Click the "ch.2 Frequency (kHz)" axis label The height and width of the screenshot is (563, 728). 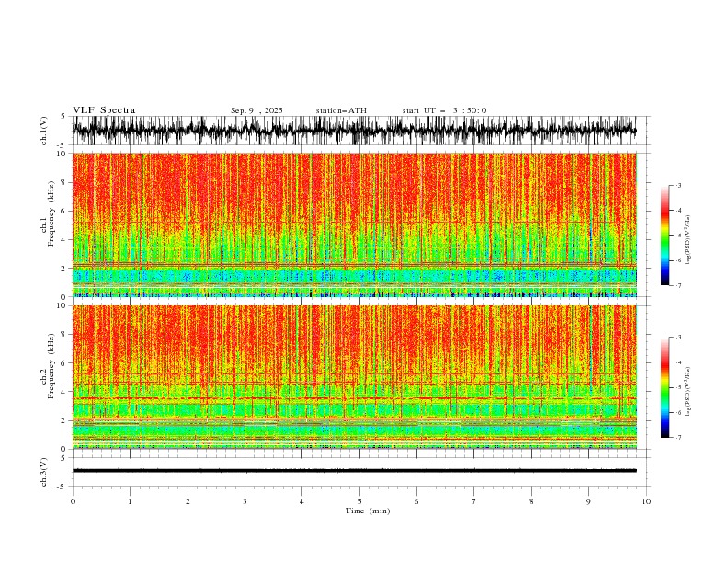[48, 366]
